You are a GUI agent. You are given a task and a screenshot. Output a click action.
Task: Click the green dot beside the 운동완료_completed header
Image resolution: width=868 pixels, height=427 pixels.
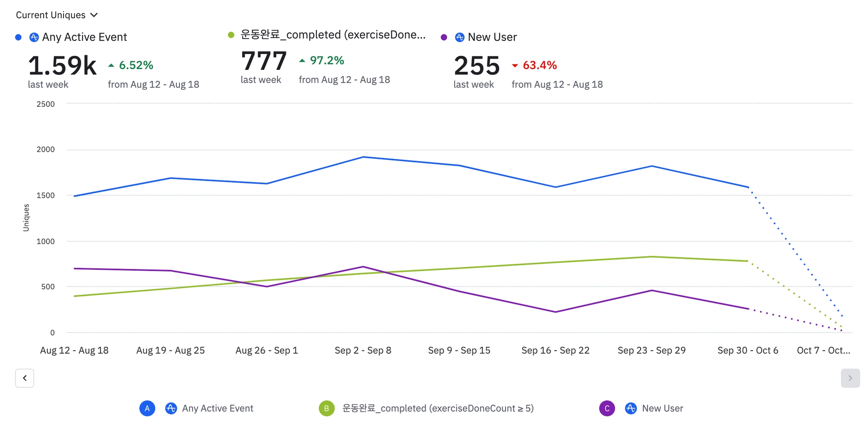click(x=231, y=35)
